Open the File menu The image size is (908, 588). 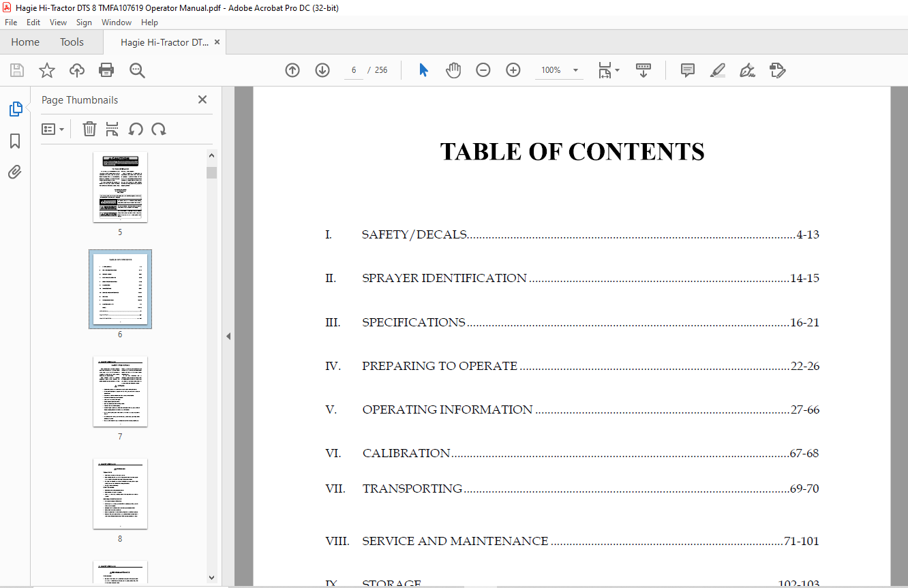tap(11, 22)
